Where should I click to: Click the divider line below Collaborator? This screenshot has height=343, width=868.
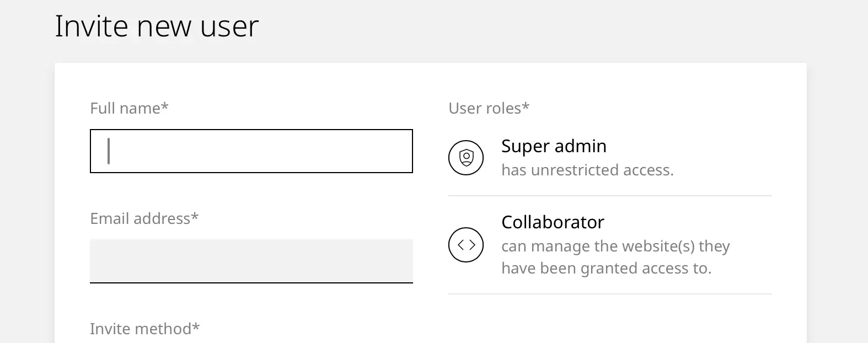(609, 294)
